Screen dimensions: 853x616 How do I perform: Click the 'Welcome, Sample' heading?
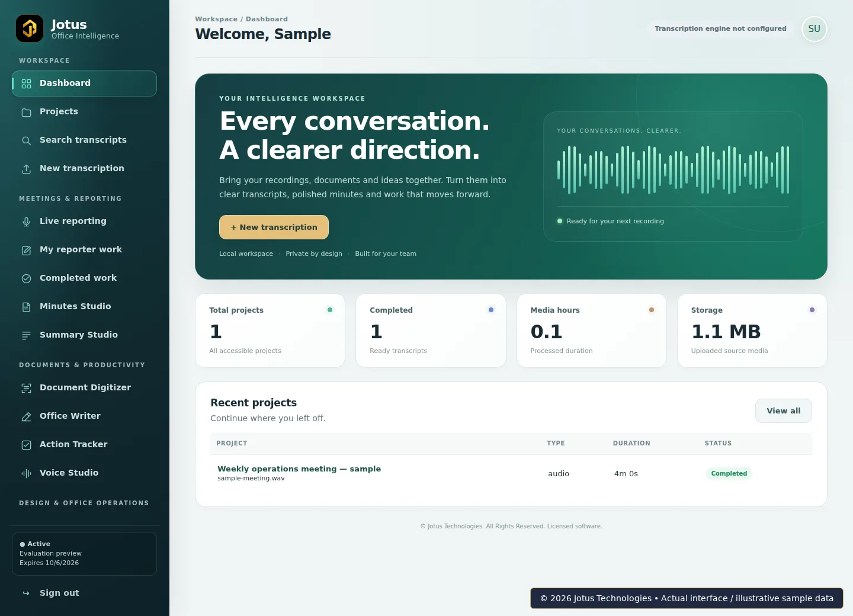(263, 34)
